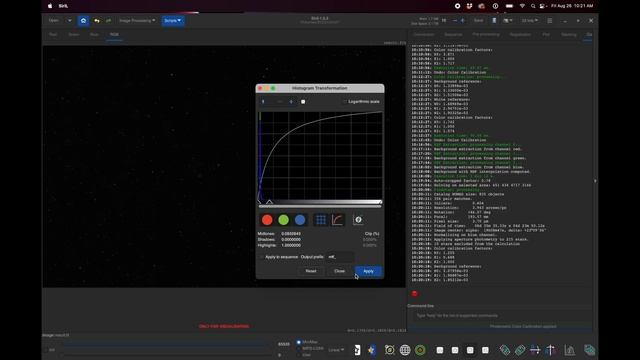The width and height of the screenshot is (640, 360).
Task: Click the Open button in the header bar
Action: pos(53,20)
